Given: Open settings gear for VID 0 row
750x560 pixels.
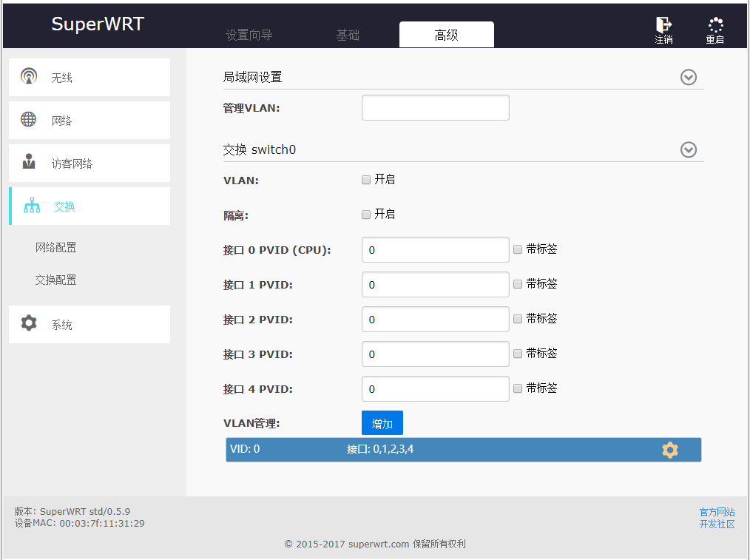Looking at the screenshot, I should [669, 450].
